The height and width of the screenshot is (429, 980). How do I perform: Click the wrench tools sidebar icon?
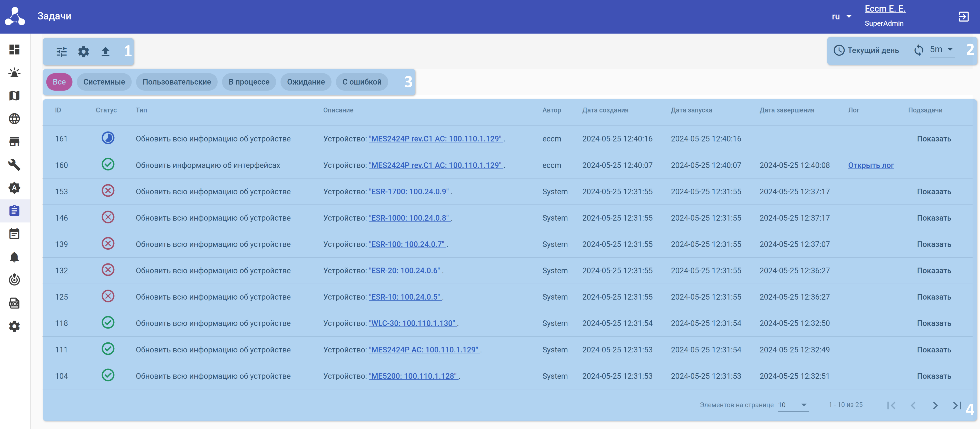[14, 165]
